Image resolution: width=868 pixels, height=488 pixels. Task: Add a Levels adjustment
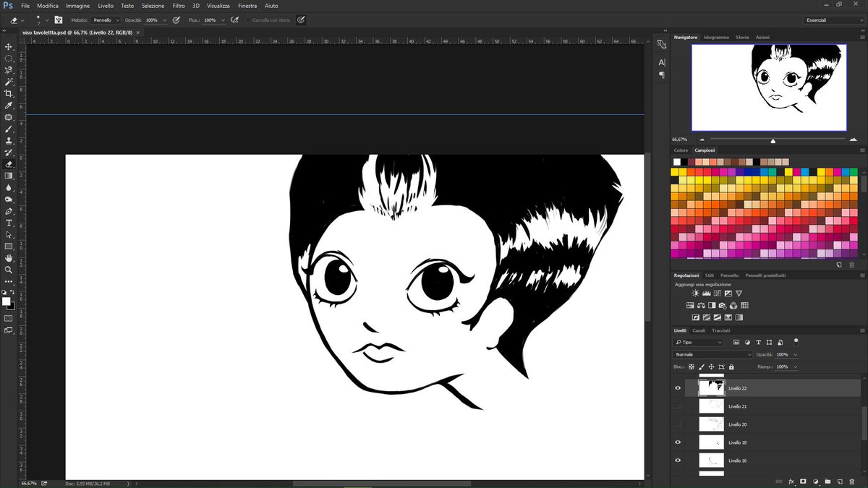click(706, 294)
